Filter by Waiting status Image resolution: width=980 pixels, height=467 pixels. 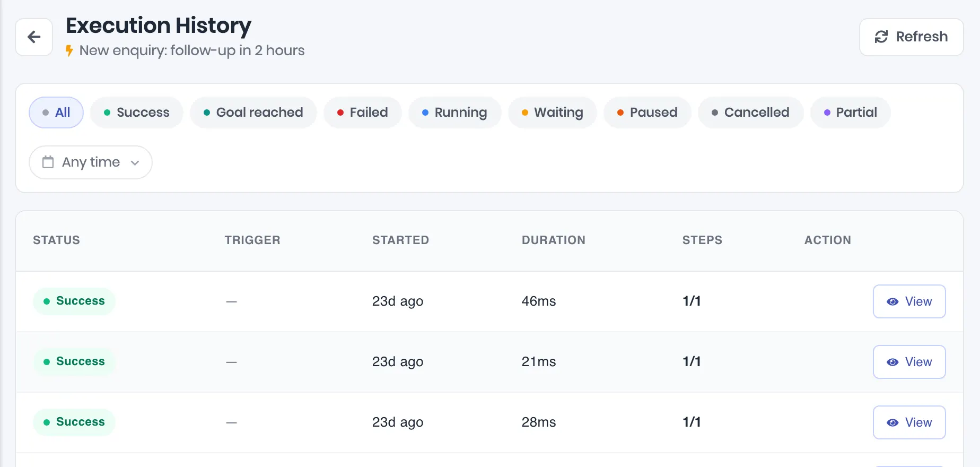553,113
